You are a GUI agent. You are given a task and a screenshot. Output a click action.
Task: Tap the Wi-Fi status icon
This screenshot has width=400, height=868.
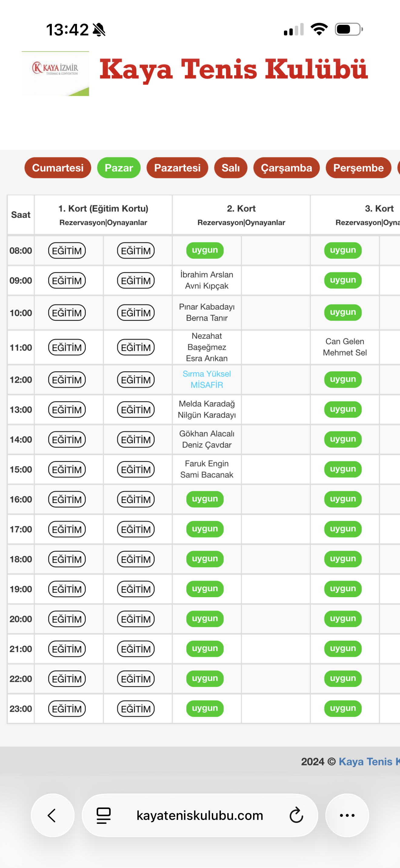pos(319,29)
